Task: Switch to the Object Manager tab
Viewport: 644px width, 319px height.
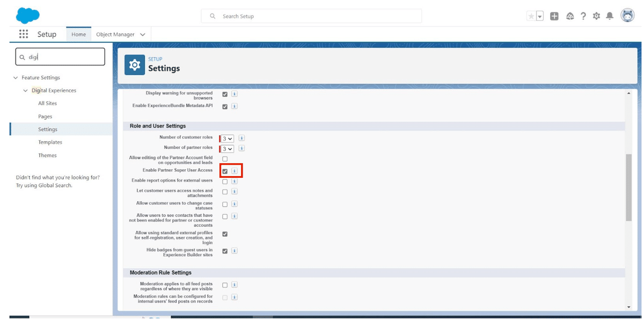Action: [116, 34]
